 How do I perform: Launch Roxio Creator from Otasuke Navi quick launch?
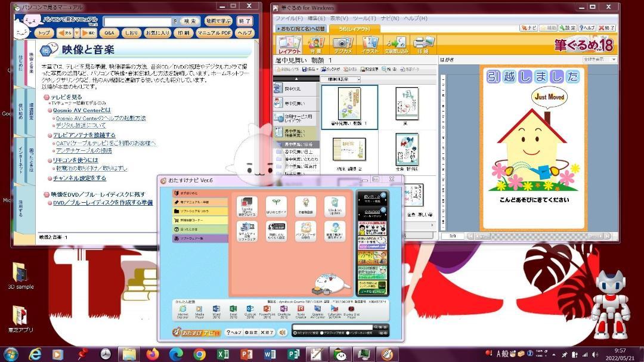click(301, 312)
